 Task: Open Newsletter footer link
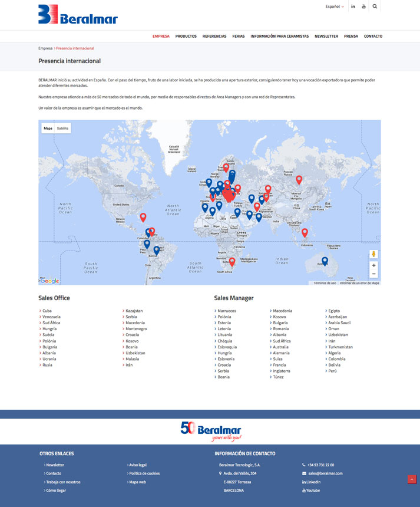click(x=55, y=465)
